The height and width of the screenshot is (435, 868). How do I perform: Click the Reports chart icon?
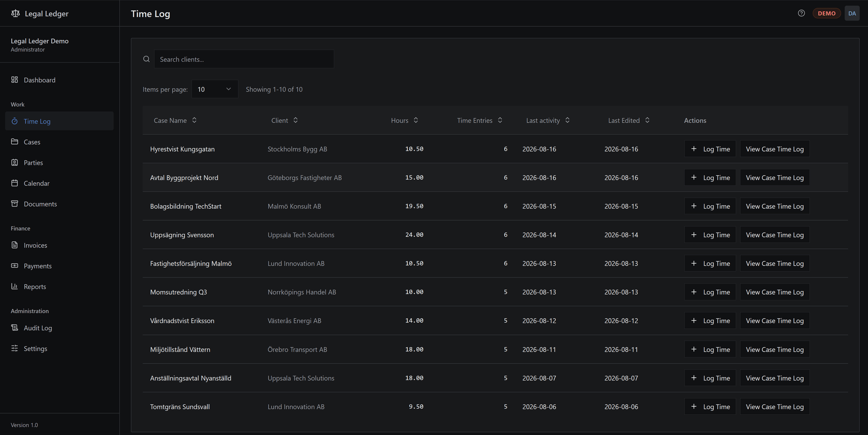click(x=15, y=287)
